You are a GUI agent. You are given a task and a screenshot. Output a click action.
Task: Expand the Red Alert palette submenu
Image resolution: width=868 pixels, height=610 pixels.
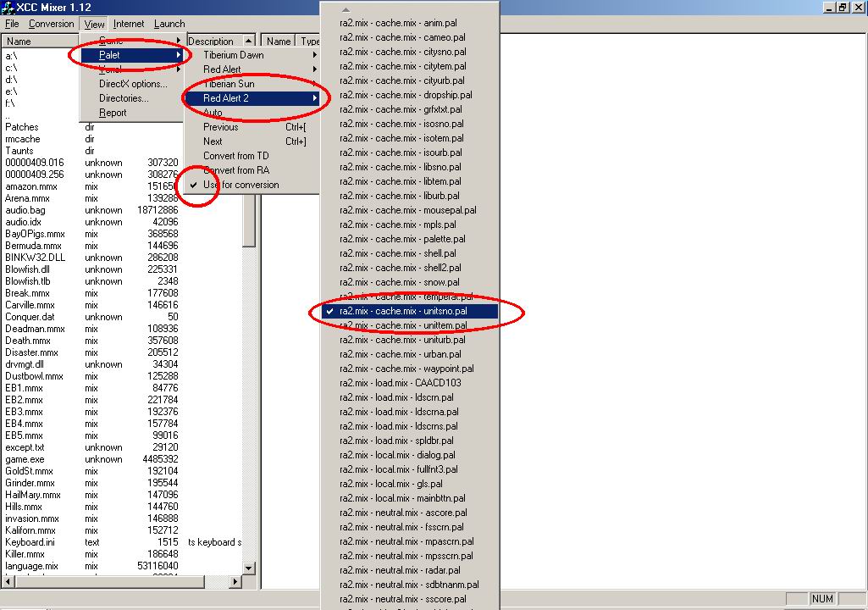pyautogui.click(x=252, y=69)
